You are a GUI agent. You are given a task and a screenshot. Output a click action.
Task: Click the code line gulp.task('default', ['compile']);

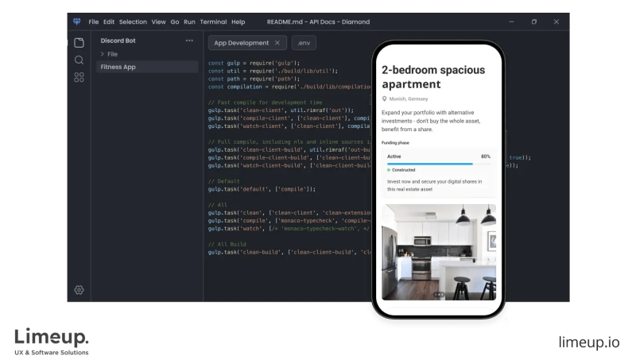[262, 189]
